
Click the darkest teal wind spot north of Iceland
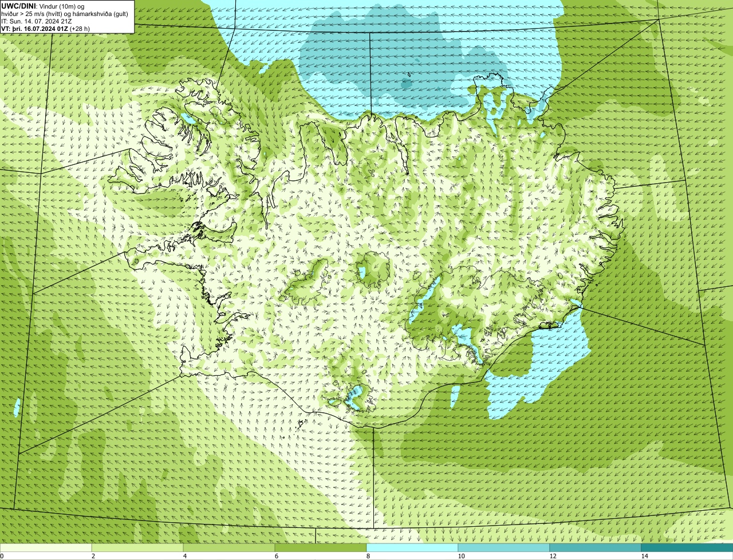pos(406,84)
